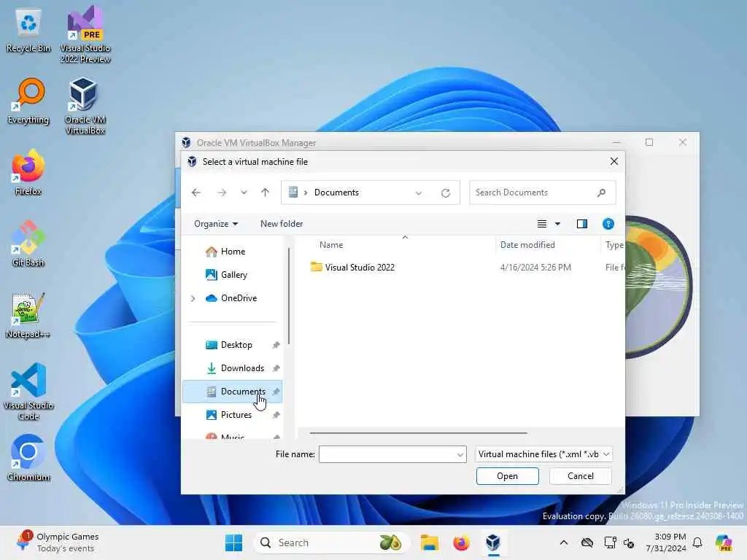Screen dimensions: 747x560
Task: Open Olympic Games widget
Action: pos(57,542)
